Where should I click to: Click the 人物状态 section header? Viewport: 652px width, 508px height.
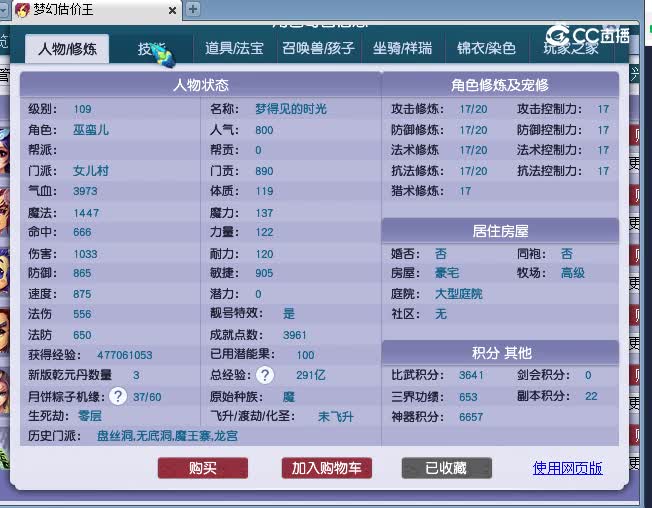(x=201, y=85)
